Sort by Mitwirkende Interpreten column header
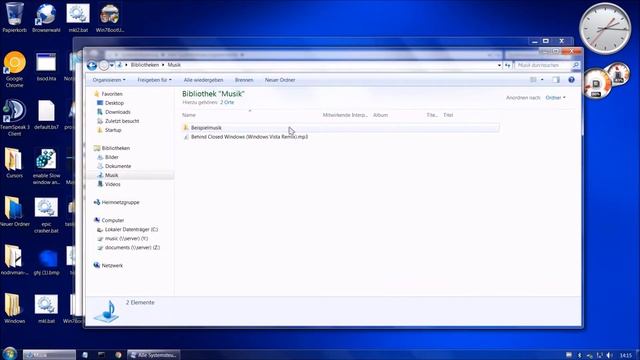 point(345,115)
